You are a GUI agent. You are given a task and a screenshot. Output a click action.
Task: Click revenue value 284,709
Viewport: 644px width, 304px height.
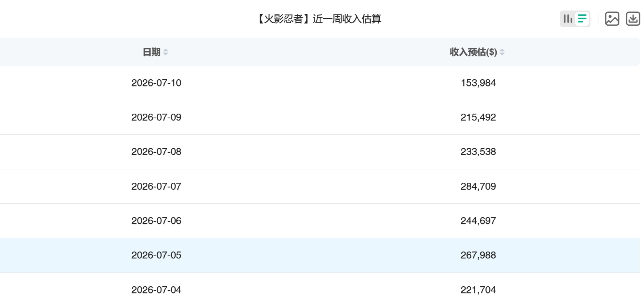[478, 186]
